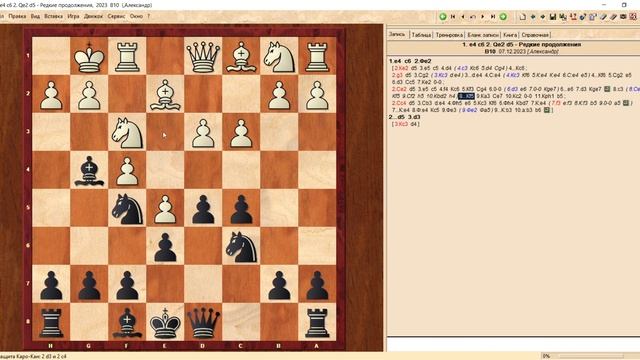Click the first dark diamond toolbar icon

point(533,17)
